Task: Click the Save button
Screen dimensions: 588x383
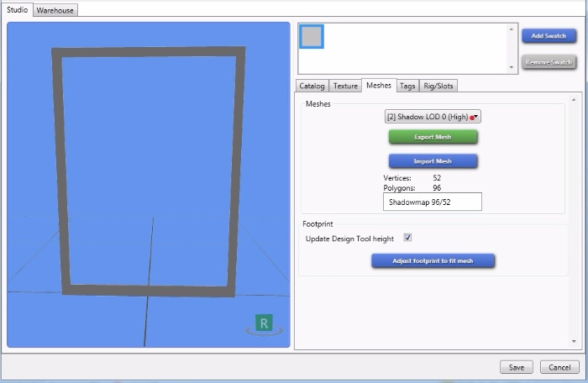Action: pyautogui.click(x=516, y=367)
